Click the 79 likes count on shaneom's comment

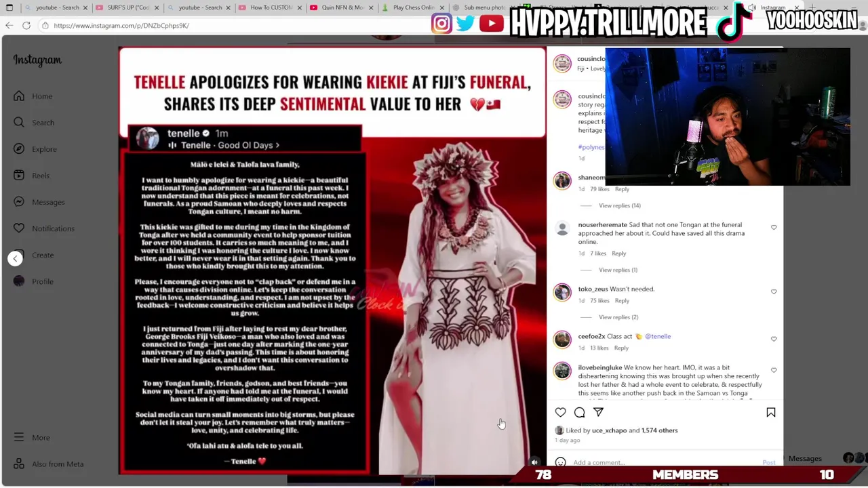pyautogui.click(x=599, y=189)
